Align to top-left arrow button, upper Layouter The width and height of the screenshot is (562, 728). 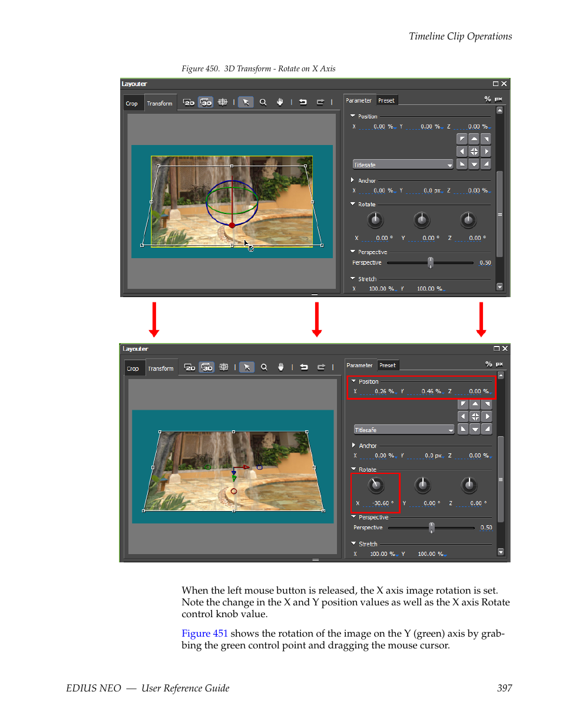(462, 139)
